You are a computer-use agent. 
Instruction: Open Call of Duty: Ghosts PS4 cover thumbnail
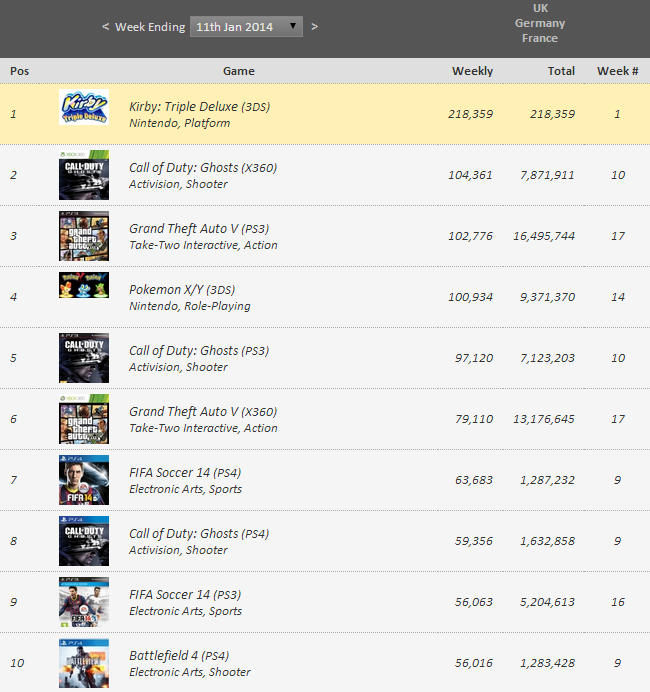tap(84, 541)
